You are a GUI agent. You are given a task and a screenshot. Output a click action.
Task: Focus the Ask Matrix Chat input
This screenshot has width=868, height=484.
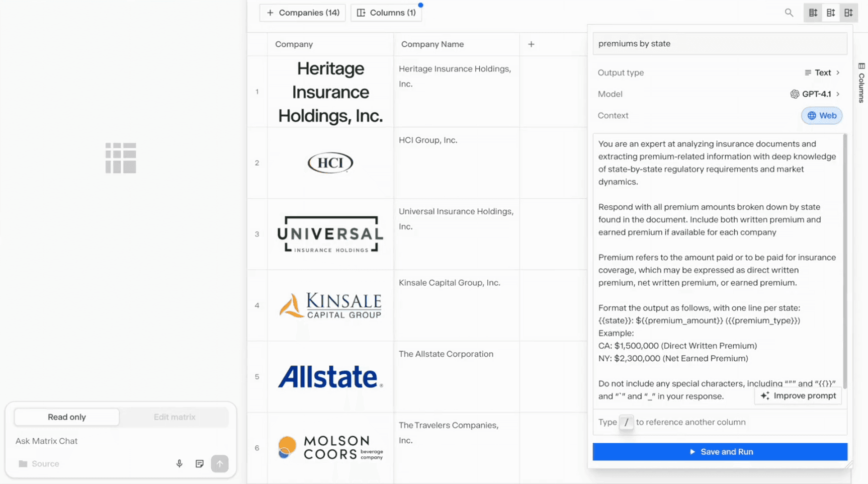point(121,441)
